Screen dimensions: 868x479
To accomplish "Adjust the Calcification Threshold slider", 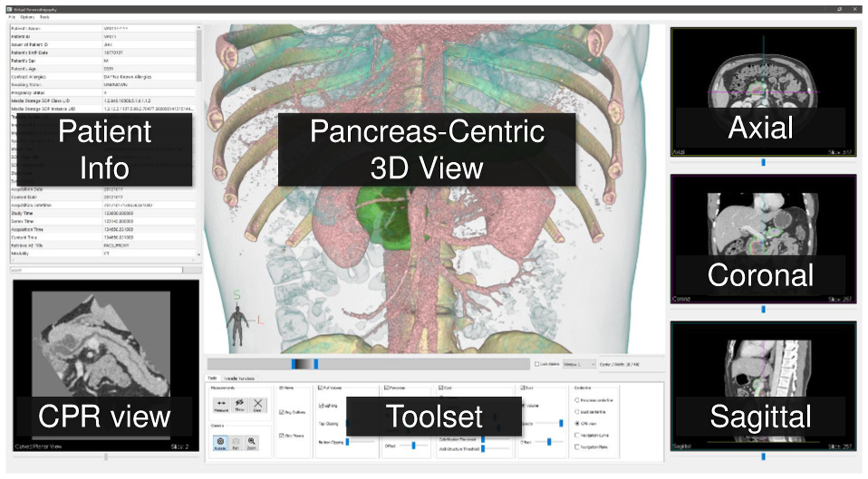I will (483, 439).
